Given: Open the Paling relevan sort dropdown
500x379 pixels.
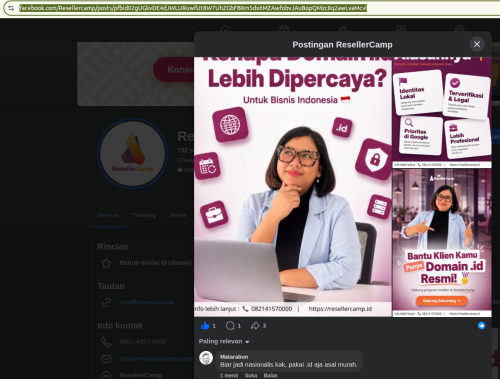Looking at the screenshot, I should [224, 341].
